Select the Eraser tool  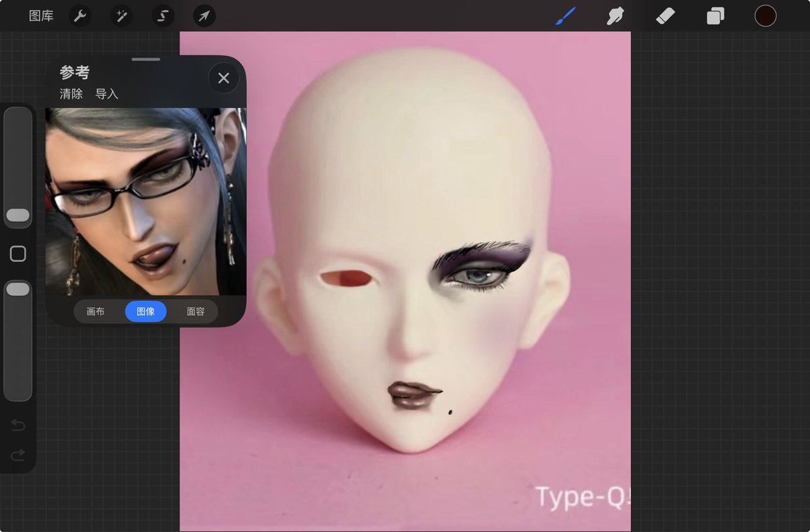[x=666, y=16]
